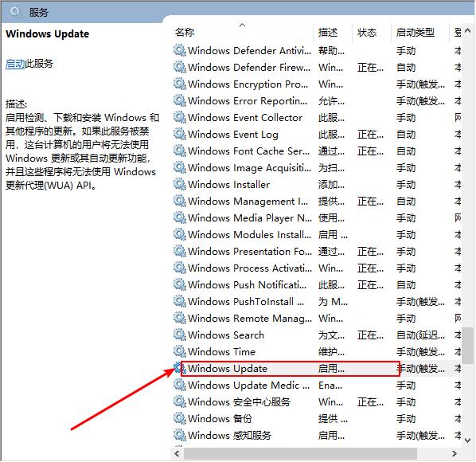Screen dimensions: 476x462
Task: Click the gear icon for Windows Push Notifications
Action: pos(180,284)
